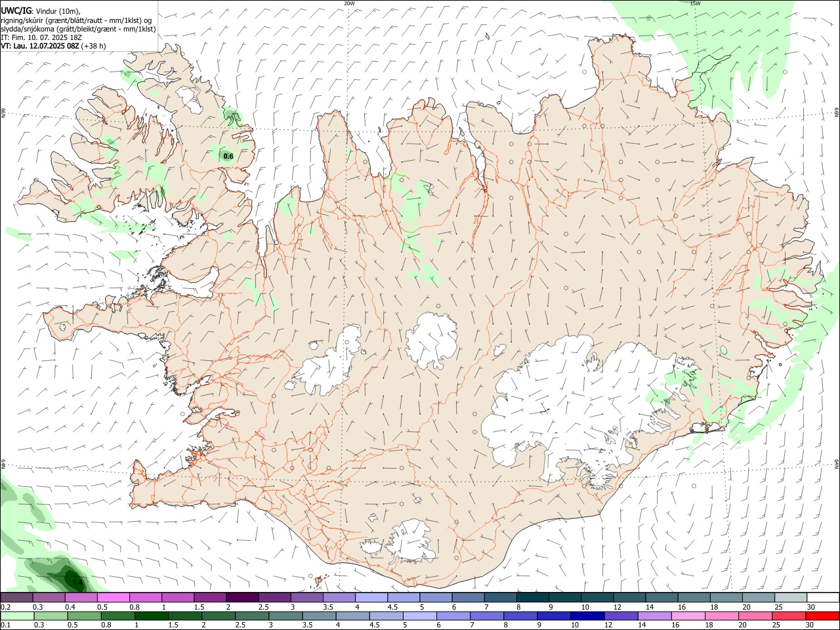Click the 'VT: Lau. 12.07.2025 08Z' valid time
The width and height of the screenshot is (840, 630).
click(x=40, y=46)
